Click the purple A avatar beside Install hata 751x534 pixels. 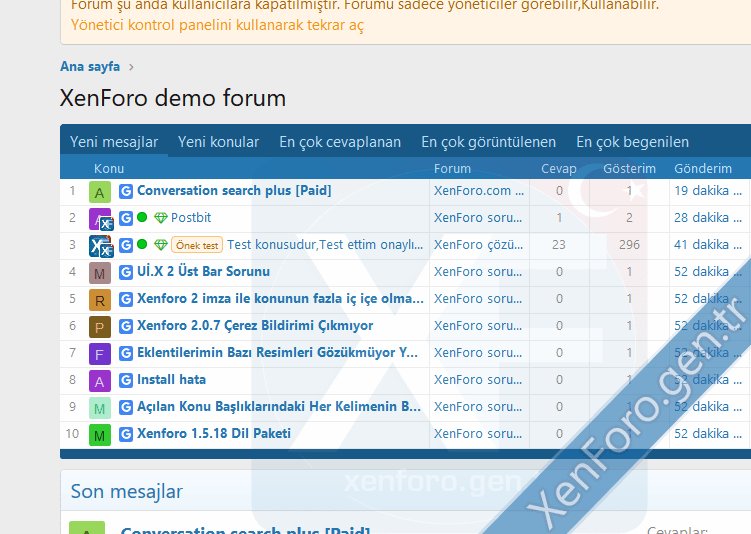pos(100,381)
